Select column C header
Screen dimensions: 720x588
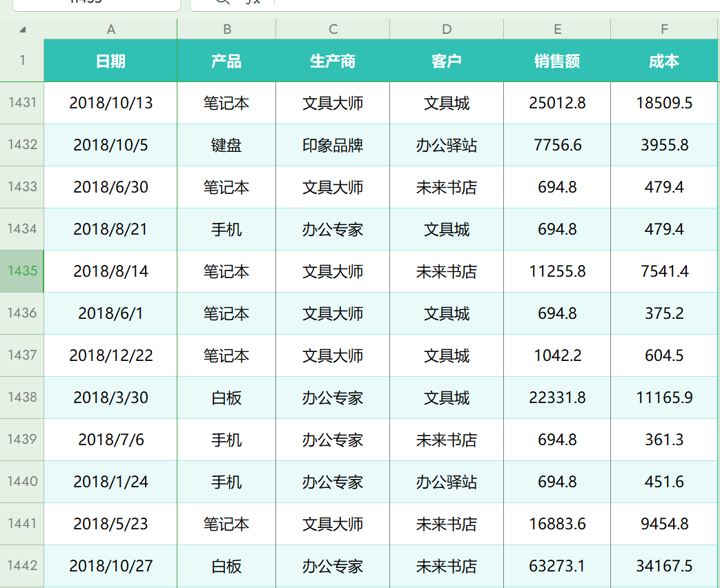[x=333, y=30]
